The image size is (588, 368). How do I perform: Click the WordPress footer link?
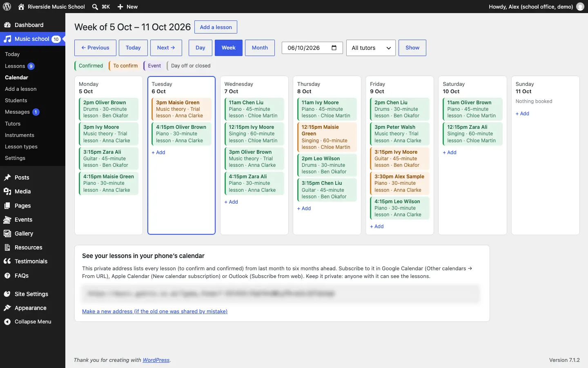(156, 360)
